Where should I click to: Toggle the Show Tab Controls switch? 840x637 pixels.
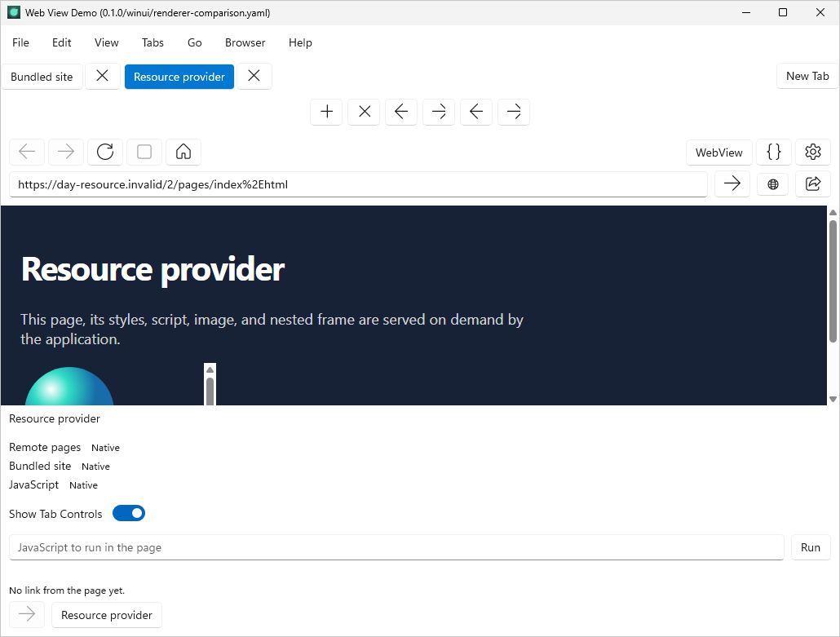coord(129,513)
